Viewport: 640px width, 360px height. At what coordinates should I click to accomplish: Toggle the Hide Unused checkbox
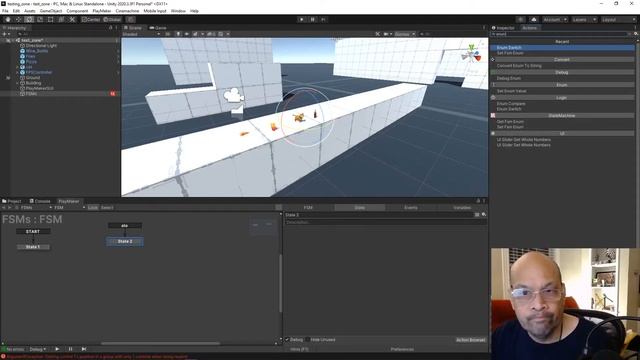(307, 340)
